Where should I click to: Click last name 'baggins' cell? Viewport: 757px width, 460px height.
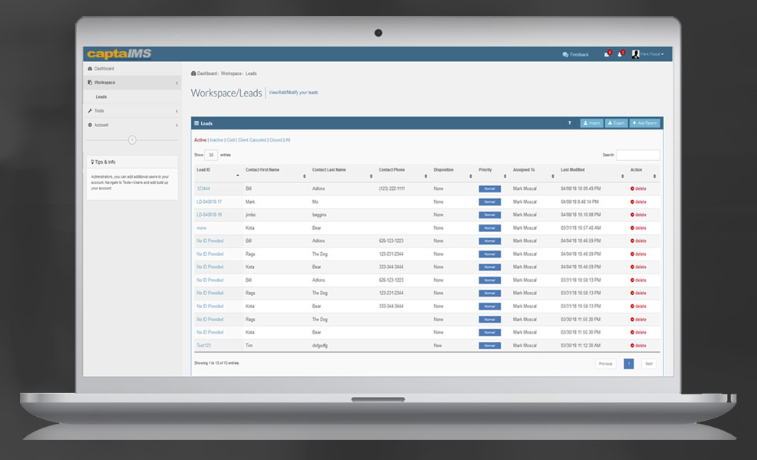(x=319, y=215)
